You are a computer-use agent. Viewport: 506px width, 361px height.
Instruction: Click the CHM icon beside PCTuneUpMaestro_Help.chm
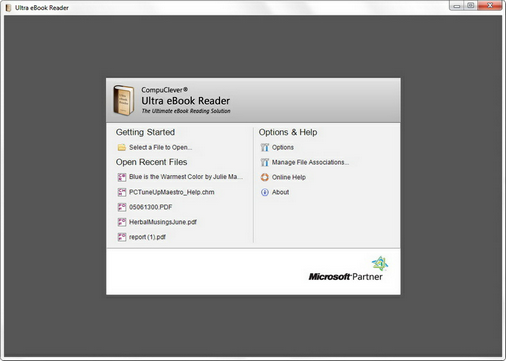tap(122, 192)
